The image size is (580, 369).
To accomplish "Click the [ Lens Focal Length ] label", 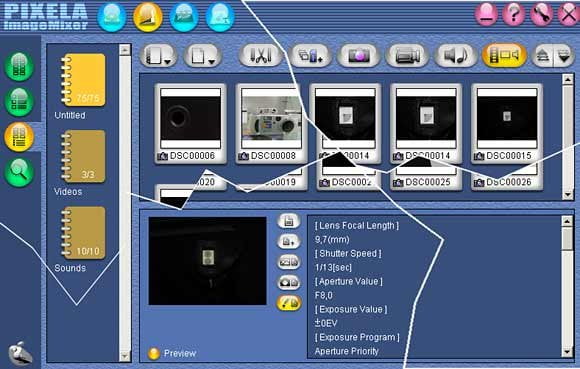I will (x=357, y=226).
